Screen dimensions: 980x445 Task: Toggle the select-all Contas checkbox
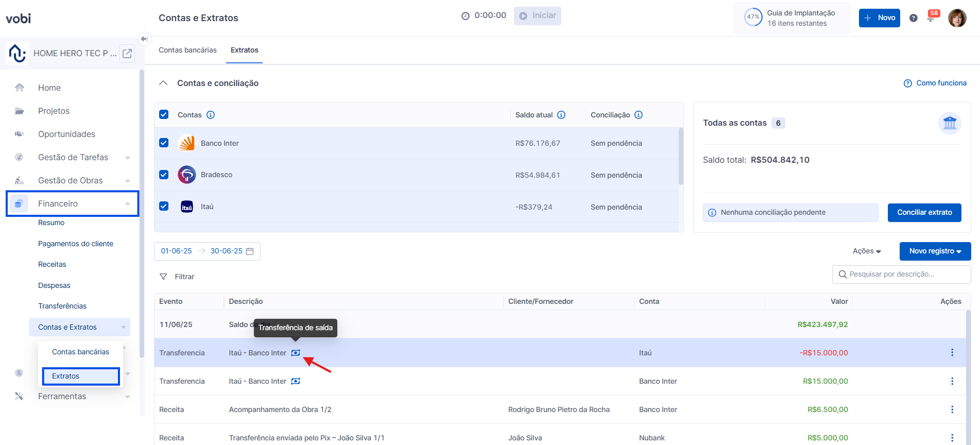click(x=164, y=114)
